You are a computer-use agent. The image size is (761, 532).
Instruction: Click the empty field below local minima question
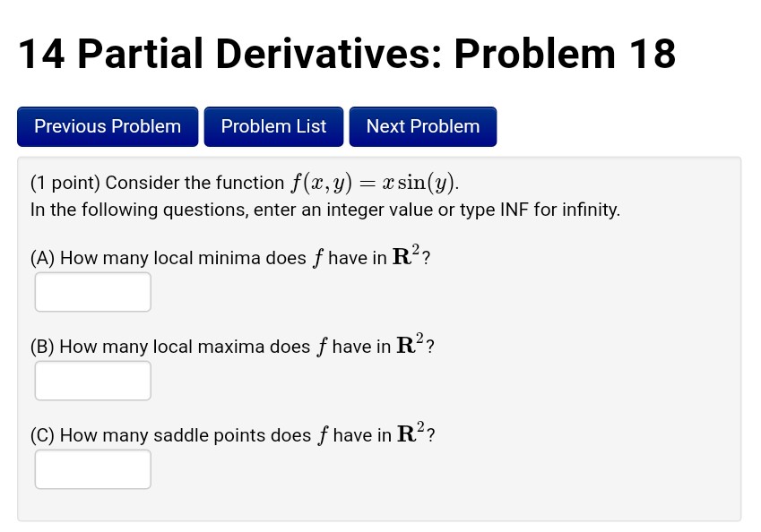[92, 291]
